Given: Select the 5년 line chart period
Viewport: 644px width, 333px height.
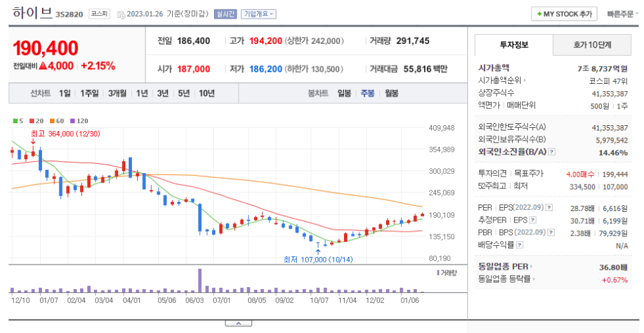Looking at the screenshot, I should pos(183,93).
